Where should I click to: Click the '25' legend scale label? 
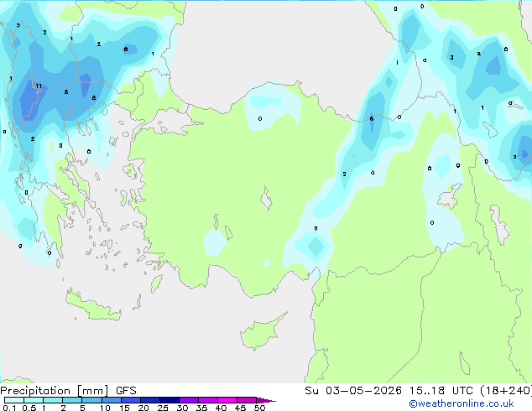coord(163,408)
